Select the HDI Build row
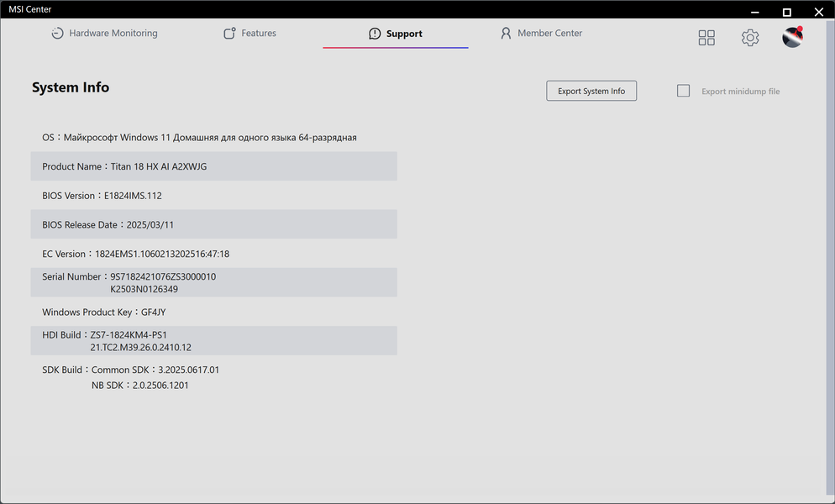 pyautogui.click(x=213, y=340)
